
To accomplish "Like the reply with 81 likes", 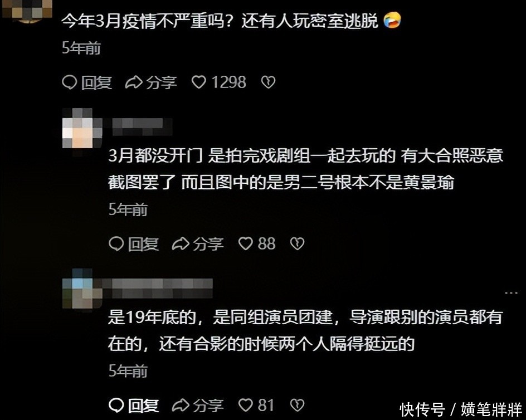I will tap(256, 406).
